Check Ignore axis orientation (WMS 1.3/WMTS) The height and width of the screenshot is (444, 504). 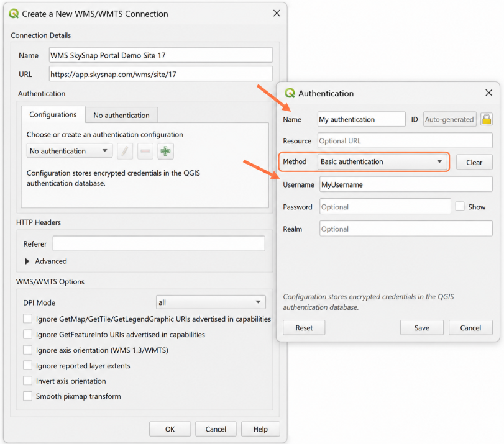coord(27,350)
